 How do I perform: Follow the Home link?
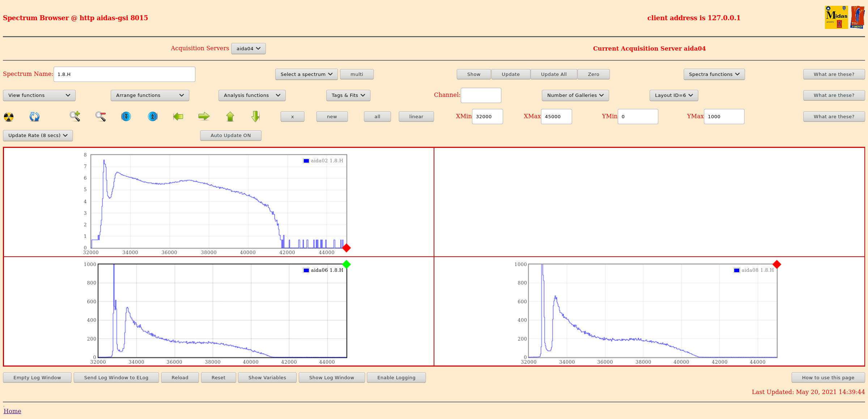[x=12, y=411]
